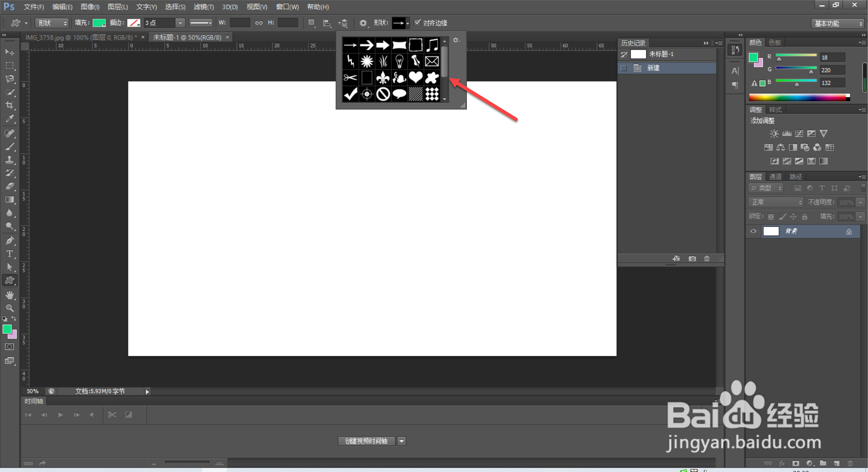
Task: Choose the Hand tool
Action: coord(10,295)
